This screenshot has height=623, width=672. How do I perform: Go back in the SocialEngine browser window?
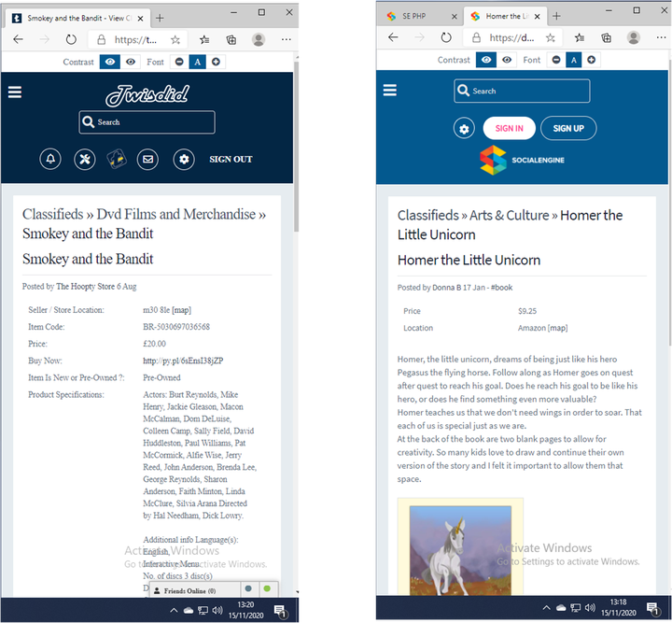tap(393, 37)
